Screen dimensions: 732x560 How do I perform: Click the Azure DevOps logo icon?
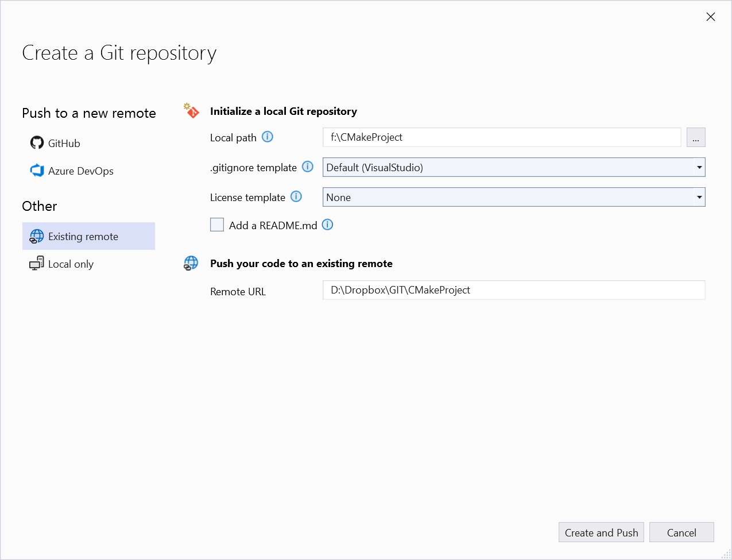37,171
